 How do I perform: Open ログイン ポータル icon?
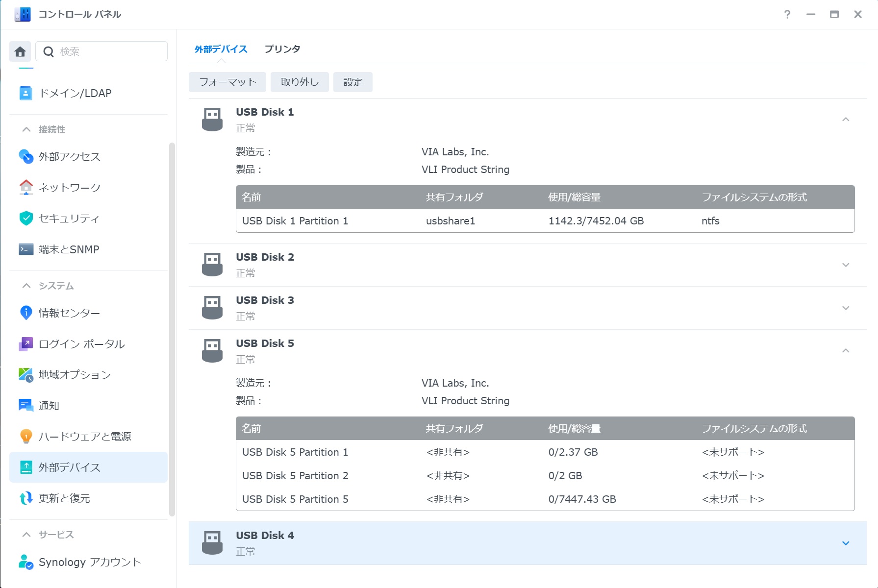point(25,344)
